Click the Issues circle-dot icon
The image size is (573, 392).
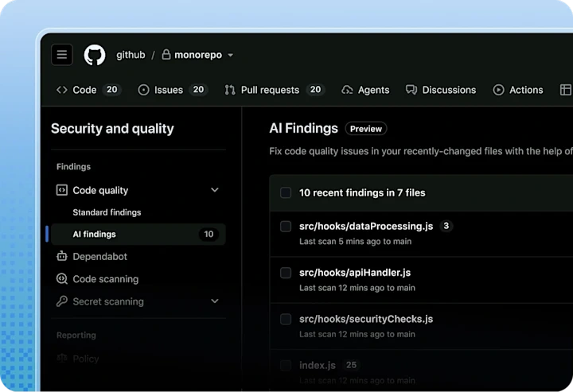pos(143,90)
